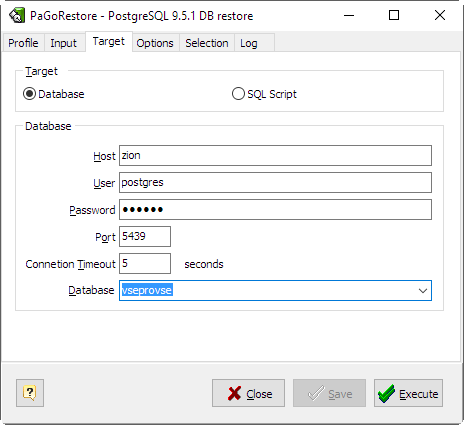Select the Database target radio button

click(29, 94)
